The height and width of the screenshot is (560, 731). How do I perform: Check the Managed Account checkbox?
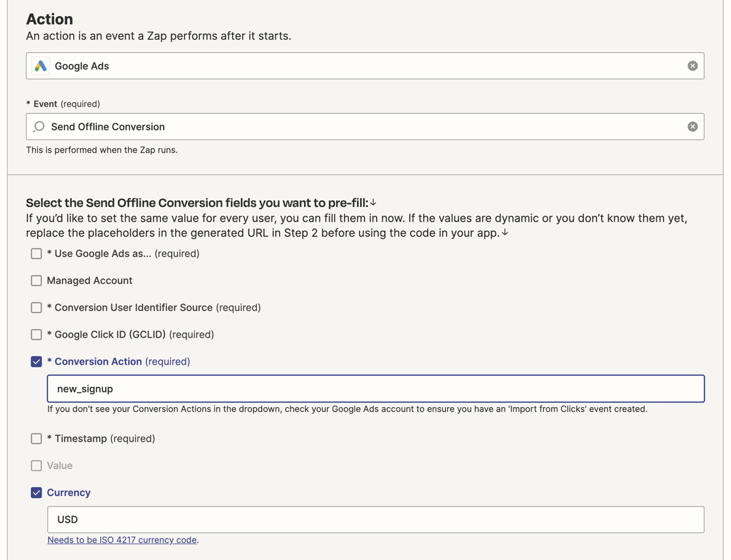[x=36, y=281]
